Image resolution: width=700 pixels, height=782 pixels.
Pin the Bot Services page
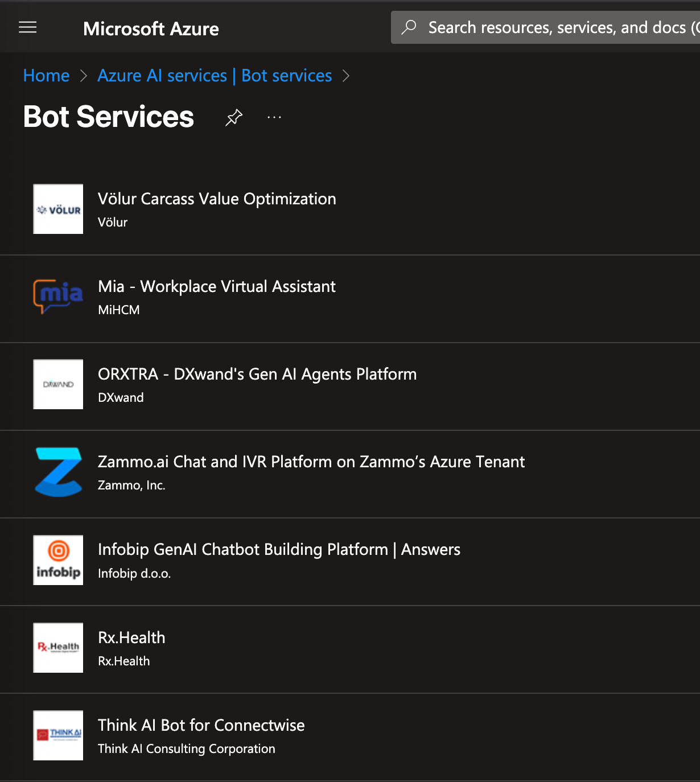pos(233,118)
